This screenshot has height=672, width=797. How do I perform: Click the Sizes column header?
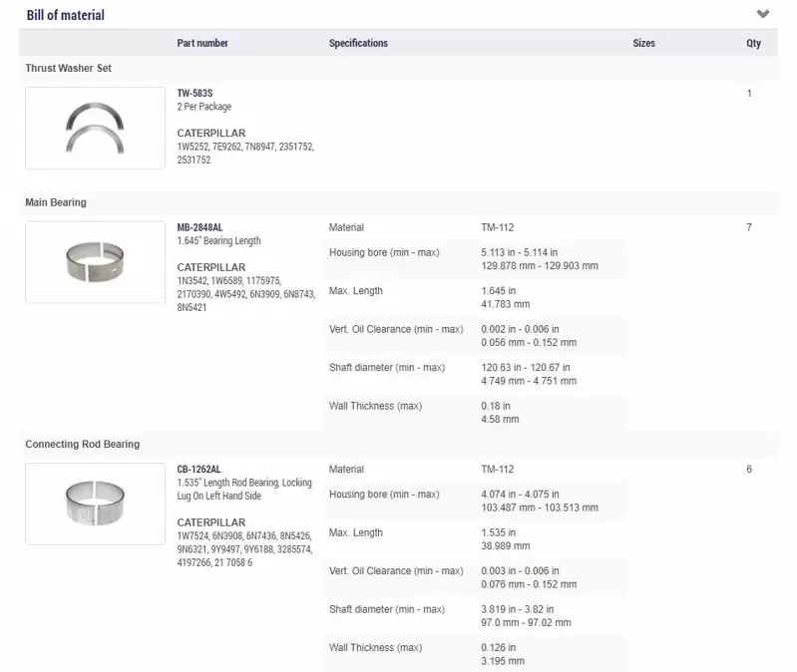click(643, 43)
